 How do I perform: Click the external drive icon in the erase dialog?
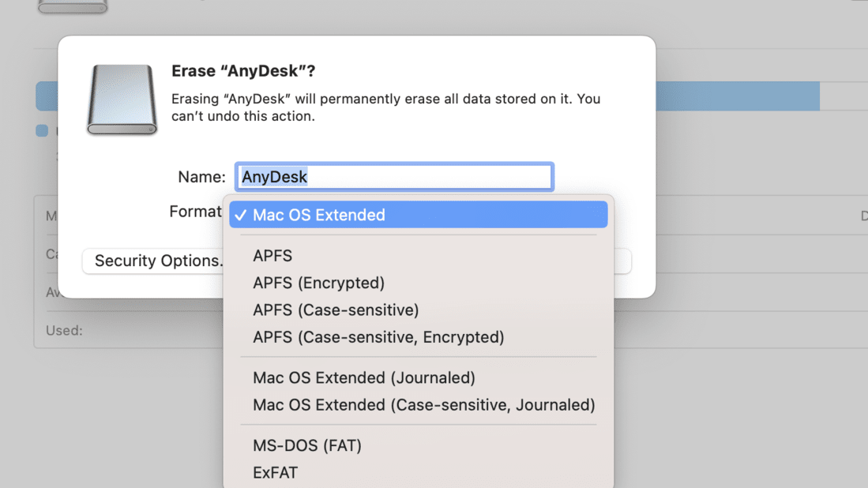click(x=122, y=99)
